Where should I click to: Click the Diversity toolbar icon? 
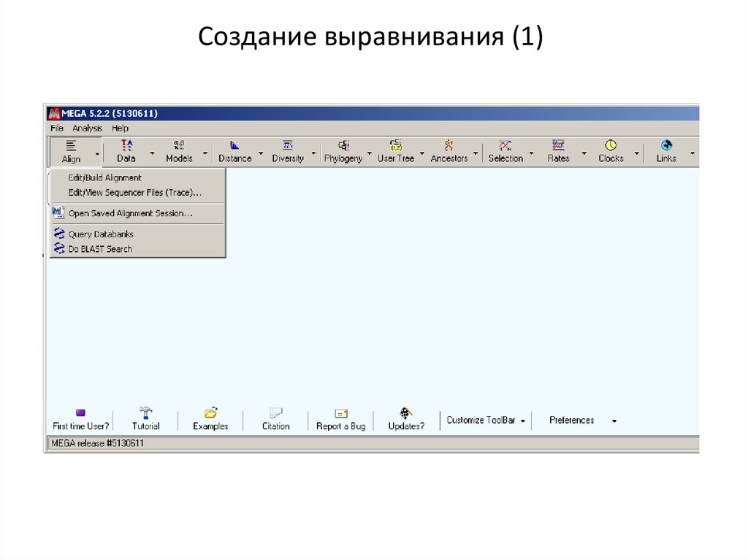[288, 146]
